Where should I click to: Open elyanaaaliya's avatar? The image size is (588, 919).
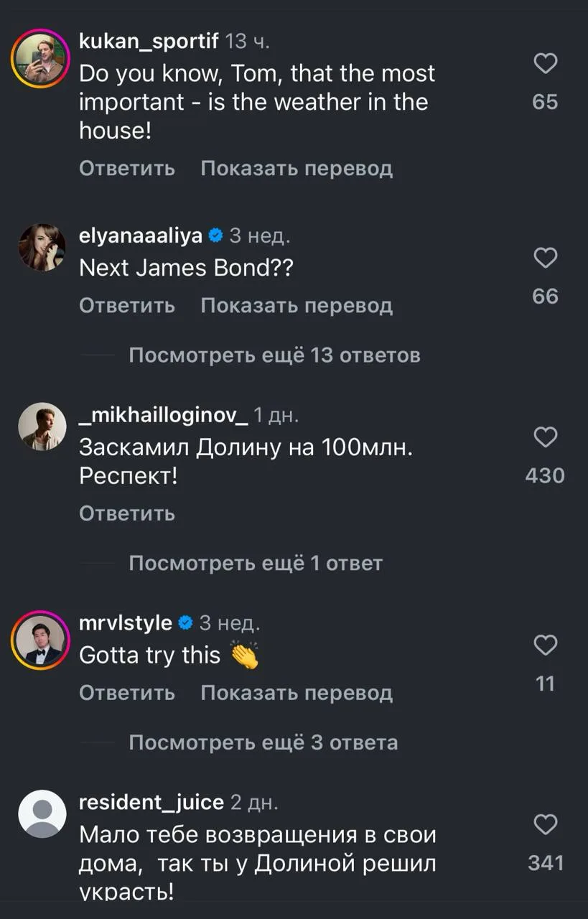coord(42,247)
